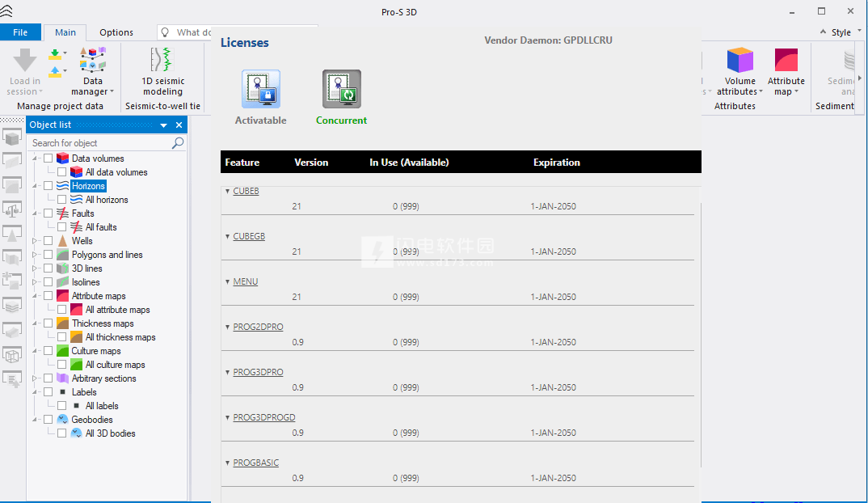Image resolution: width=868 pixels, height=503 pixels.
Task: Toggle the All faults checkbox
Action: pyautogui.click(x=62, y=227)
